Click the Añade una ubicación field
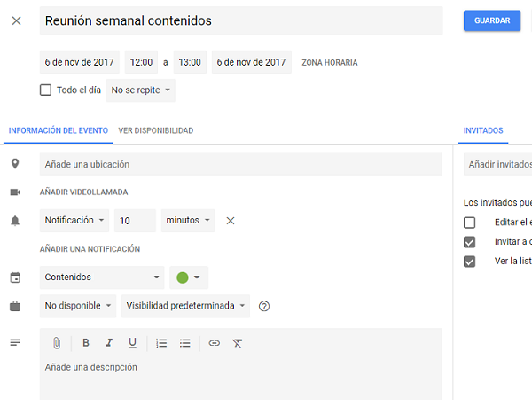This screenshot has height=407, width=532. [x=241, y=164]
